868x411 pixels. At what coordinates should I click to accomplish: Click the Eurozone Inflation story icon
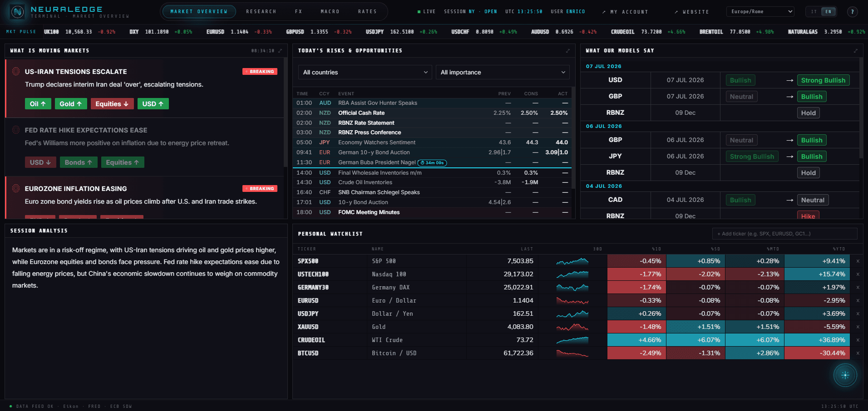coord(16,188)
